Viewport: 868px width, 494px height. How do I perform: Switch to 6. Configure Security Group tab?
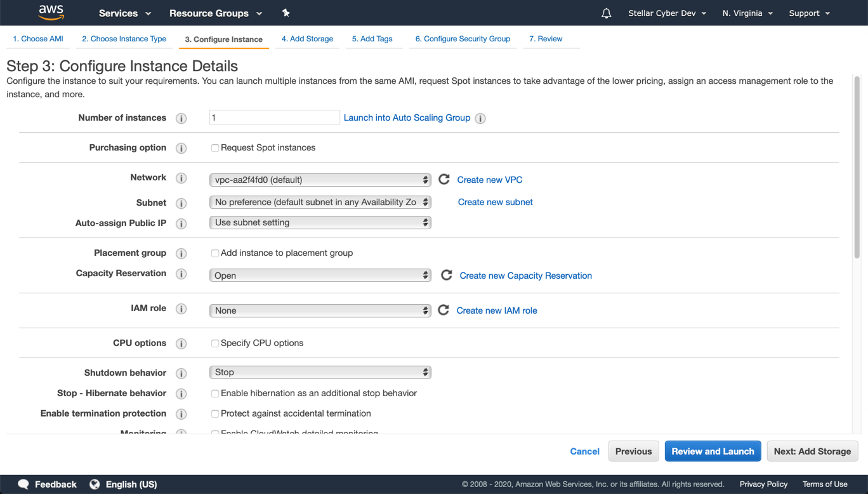pyautogui.click(x=463, y=39)
